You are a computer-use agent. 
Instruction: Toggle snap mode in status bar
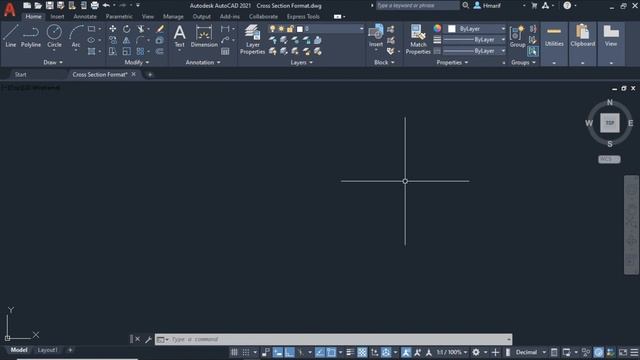(246, 352)
